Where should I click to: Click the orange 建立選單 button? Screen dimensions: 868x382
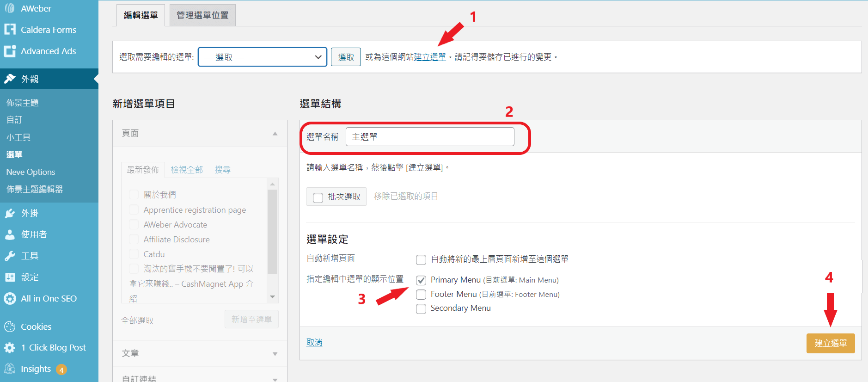(831, 343)
